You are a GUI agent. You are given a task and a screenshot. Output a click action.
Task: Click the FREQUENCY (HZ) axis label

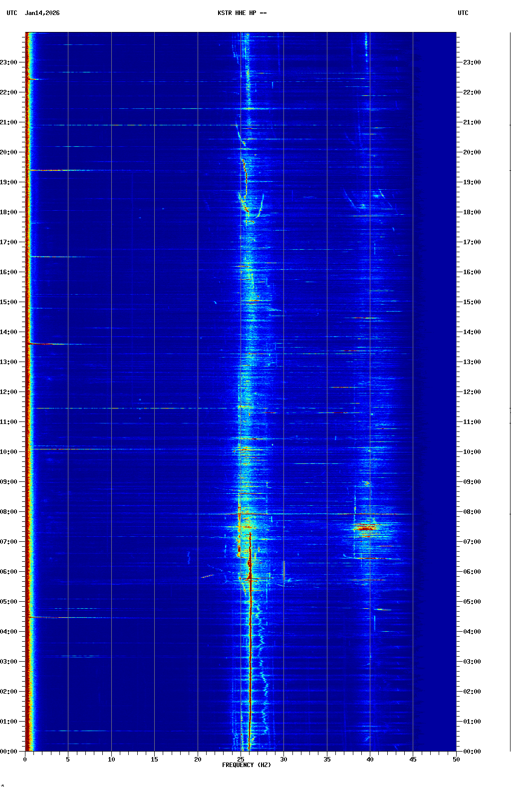(247, 765)
